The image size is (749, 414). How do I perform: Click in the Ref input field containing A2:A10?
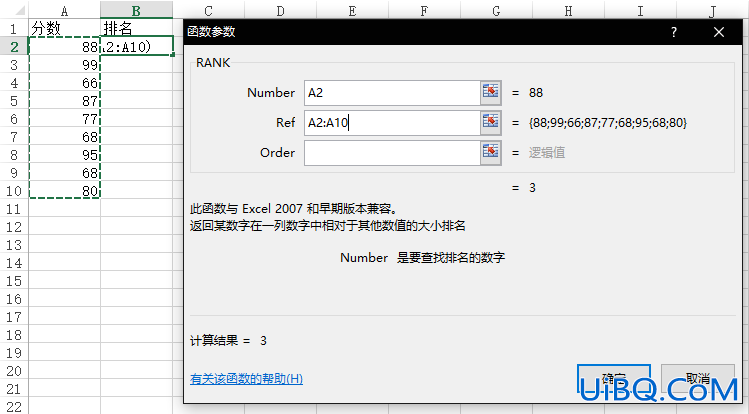pyautogui.click(x=392, y=123)
